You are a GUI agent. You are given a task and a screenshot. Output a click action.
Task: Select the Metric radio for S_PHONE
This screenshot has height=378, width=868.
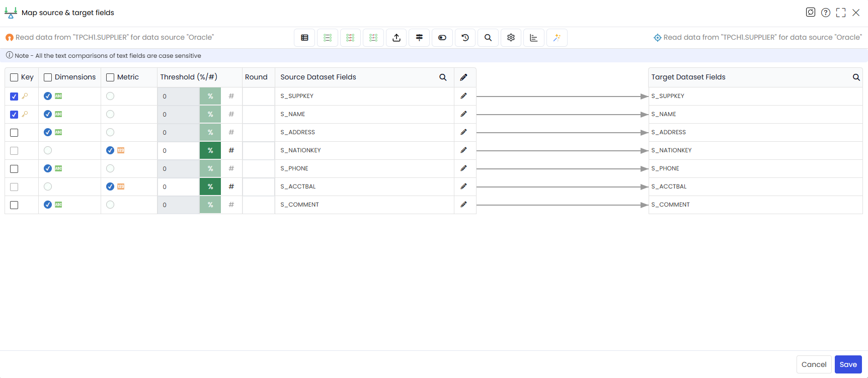coord(110,168)
